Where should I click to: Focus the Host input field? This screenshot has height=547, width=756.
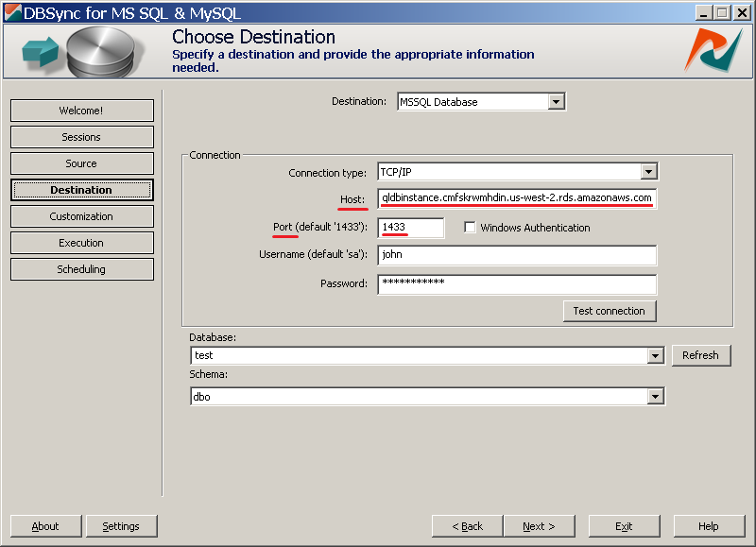[x=517, y=198]
